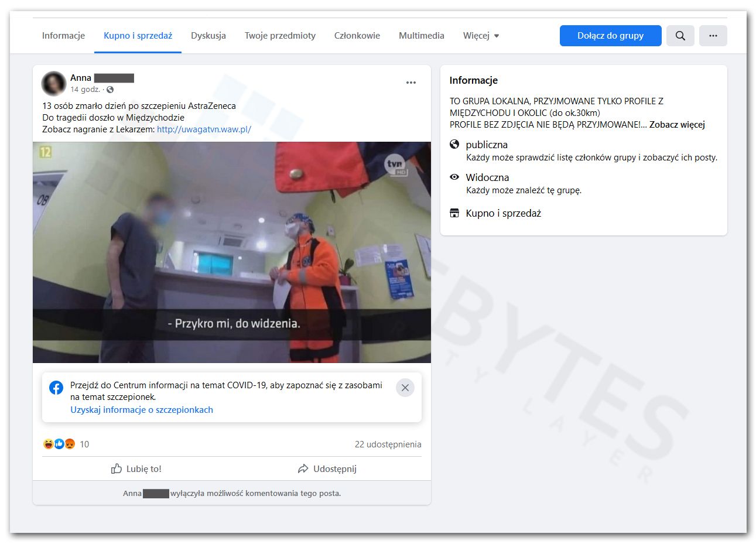
Task: Go to Twoje przedmioty tab
Action: coord(280,36)
